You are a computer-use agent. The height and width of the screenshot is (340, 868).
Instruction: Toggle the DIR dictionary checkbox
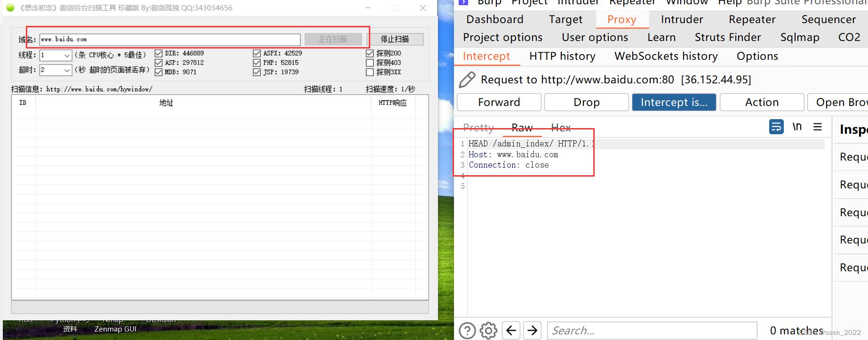159,54
